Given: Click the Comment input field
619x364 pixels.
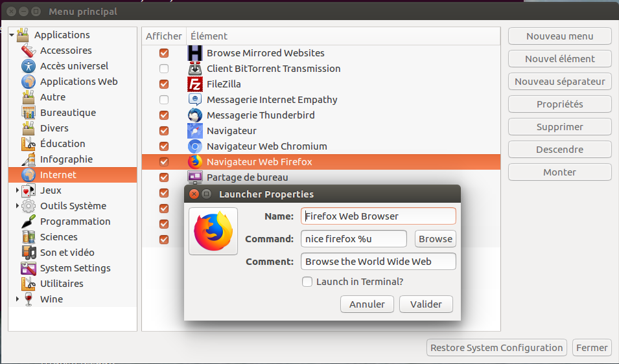Looking at the screenshot, I should click(x=378, y=262).
